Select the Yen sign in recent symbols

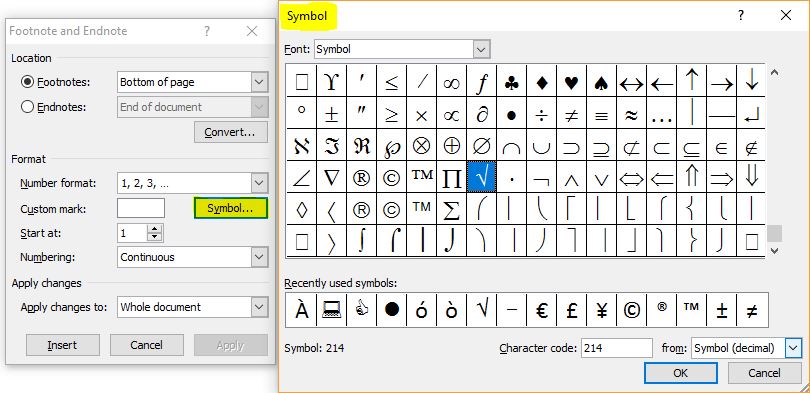[x=601, y=309]
